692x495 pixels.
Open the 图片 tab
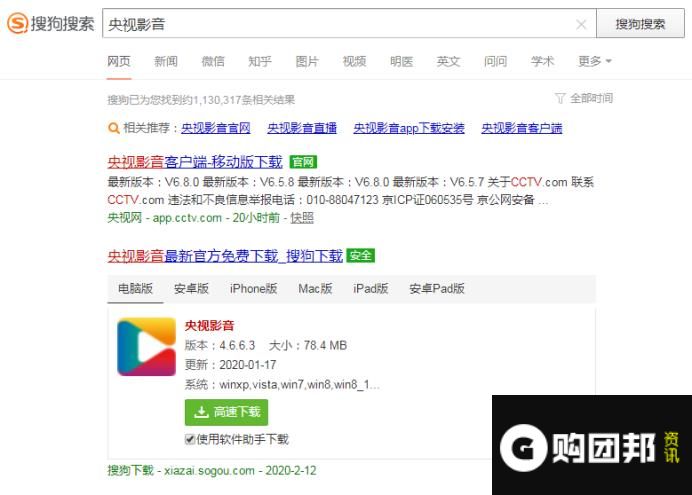click(307, 61)
